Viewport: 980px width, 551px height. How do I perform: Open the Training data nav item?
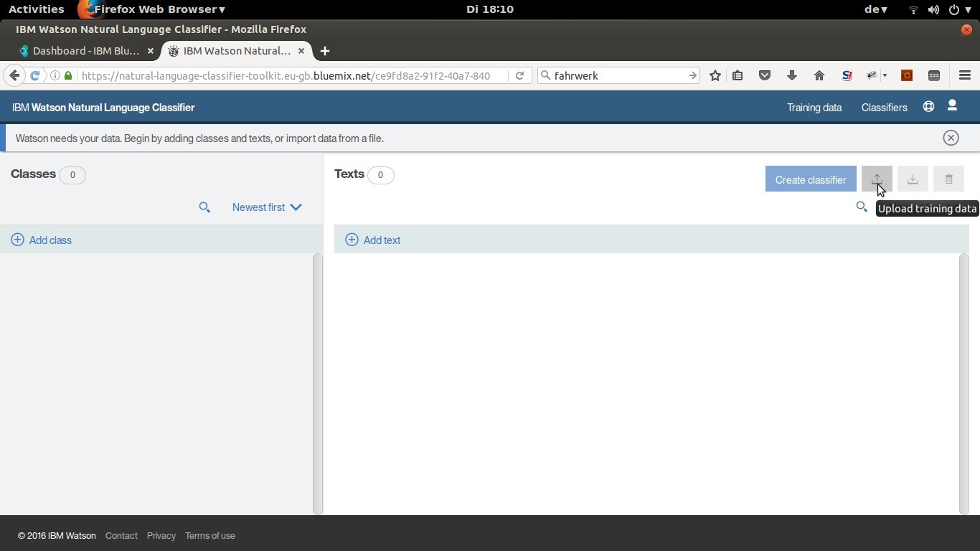coord(814,108)
